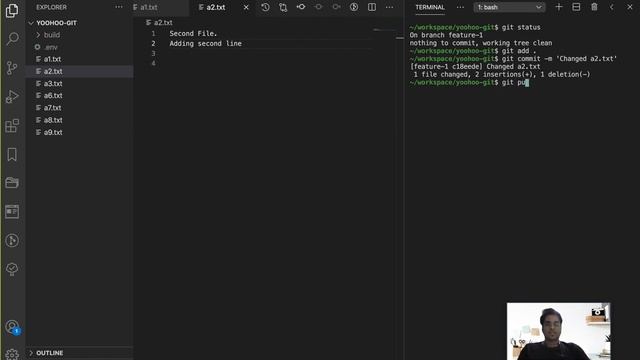Kill terminal with trash icon
The image size is (640, 360).
(x=594, y=7)
